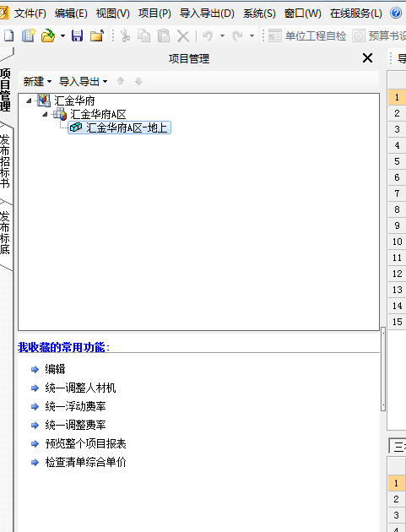
Task: Switch to the 项目管理 side tab
Action: (x=5, y=90)
